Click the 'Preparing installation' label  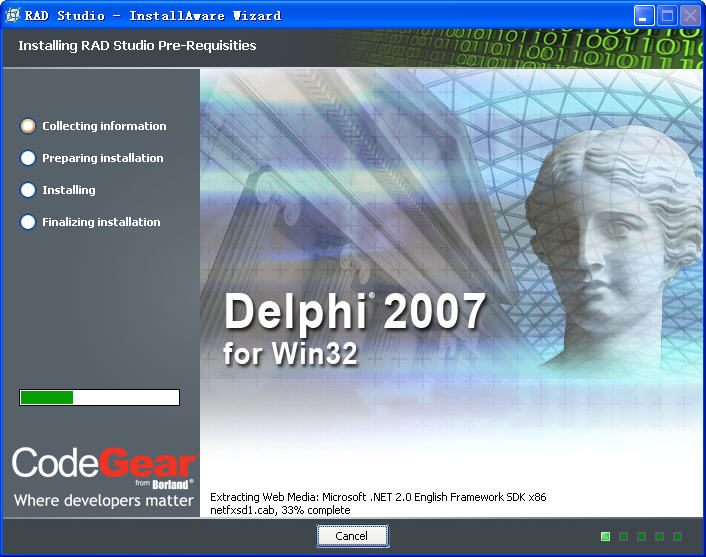pyautogui.click(x=103, y=158)
